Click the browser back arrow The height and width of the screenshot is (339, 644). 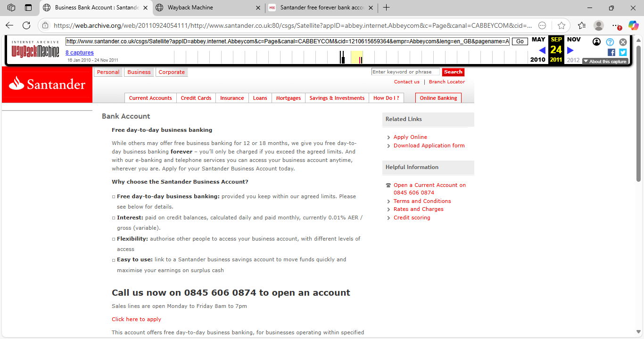click(x=9, y=25)
